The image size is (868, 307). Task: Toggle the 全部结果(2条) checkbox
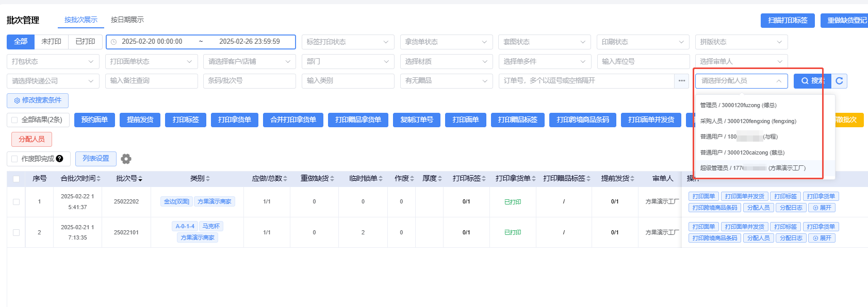click(x=14, y=120)
